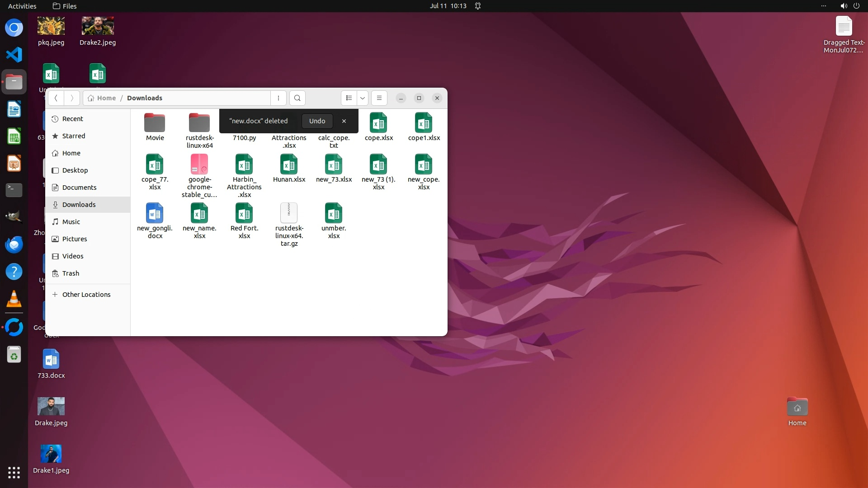Select new_gongli.docx document file
This screenshot has height=488, width=868.
pos(155,213)
